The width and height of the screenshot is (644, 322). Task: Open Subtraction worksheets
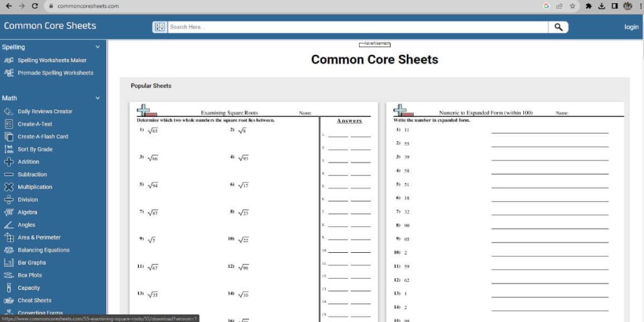coord(32,175)
